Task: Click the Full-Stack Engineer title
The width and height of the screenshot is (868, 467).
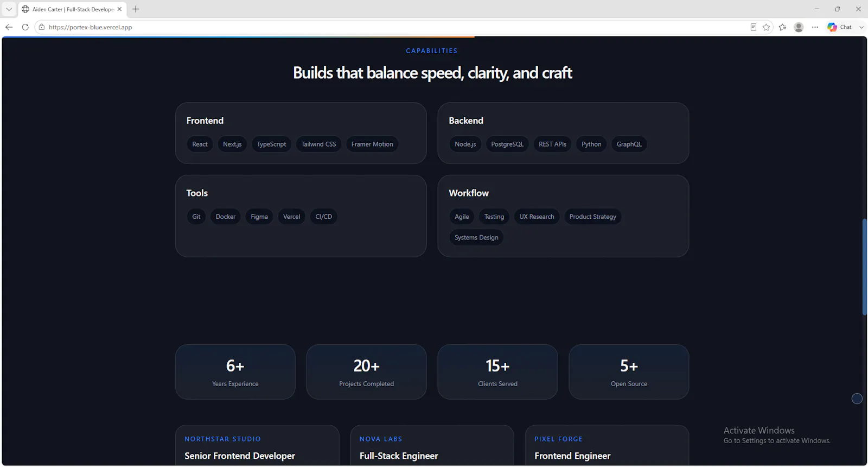Action: click(x=399, y=456)
